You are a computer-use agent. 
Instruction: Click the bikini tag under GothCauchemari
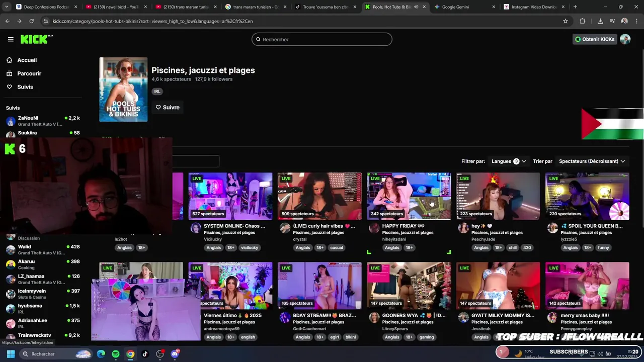(351, 337)
